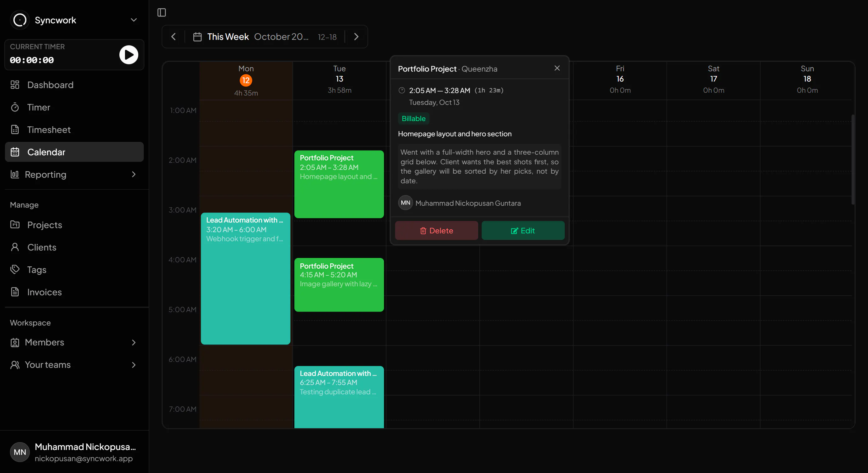The image size is (868, 473).
Task: Open Tags management page
Action: (75, 269)
